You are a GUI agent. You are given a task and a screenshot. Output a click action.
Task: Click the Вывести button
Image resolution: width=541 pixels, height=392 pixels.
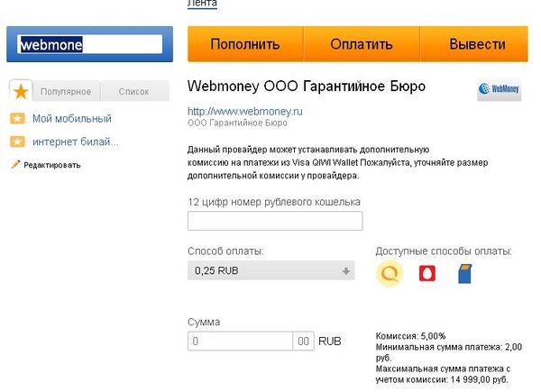pos(474,44)
